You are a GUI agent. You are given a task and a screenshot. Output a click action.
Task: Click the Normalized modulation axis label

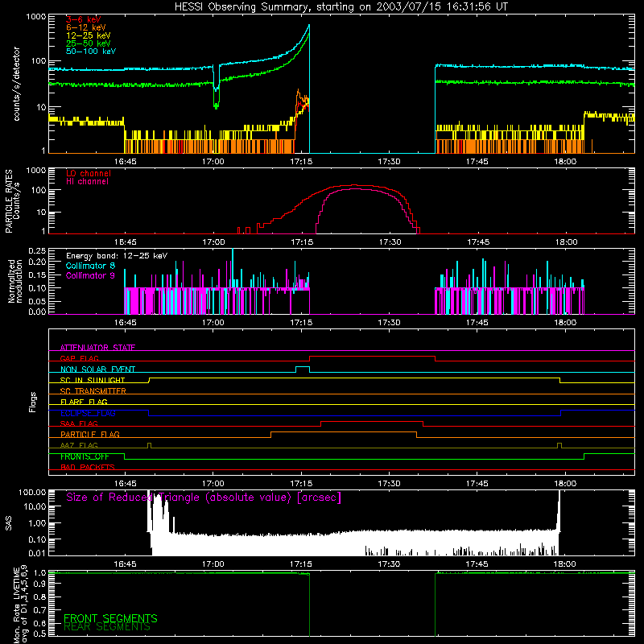click(x=15, y=281)
